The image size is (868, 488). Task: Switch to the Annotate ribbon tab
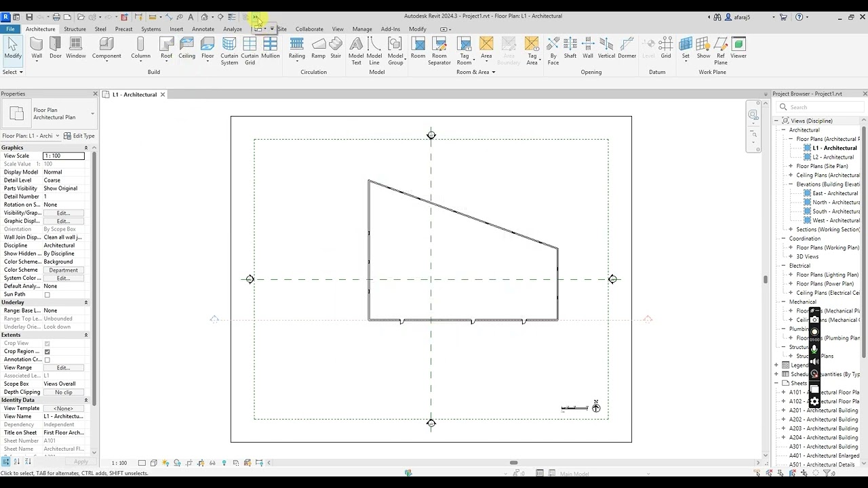(x=203, y=29)
